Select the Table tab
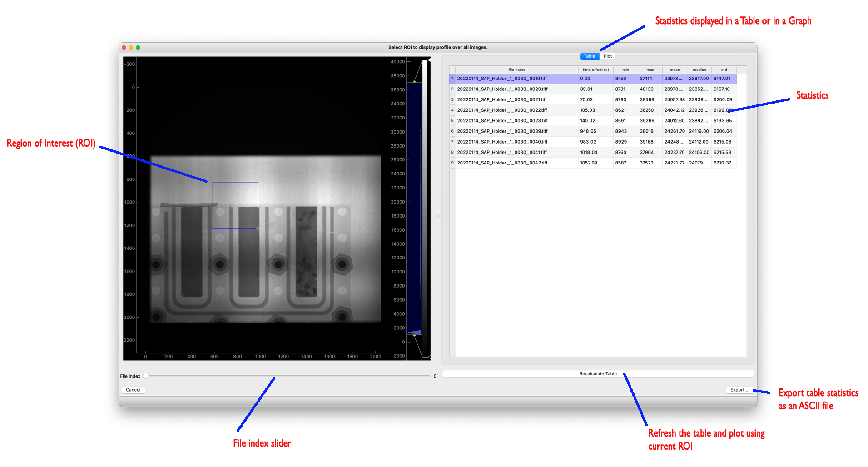This screenshot has height=467, width=868. point(589,56)
